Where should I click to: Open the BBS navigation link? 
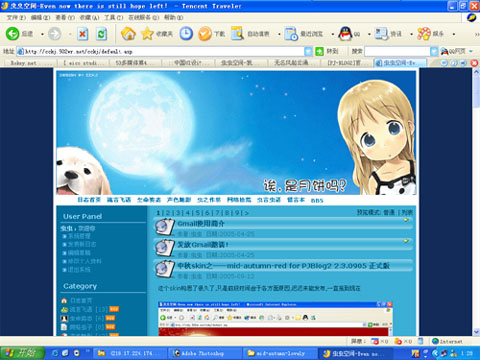tap(317, 200)
